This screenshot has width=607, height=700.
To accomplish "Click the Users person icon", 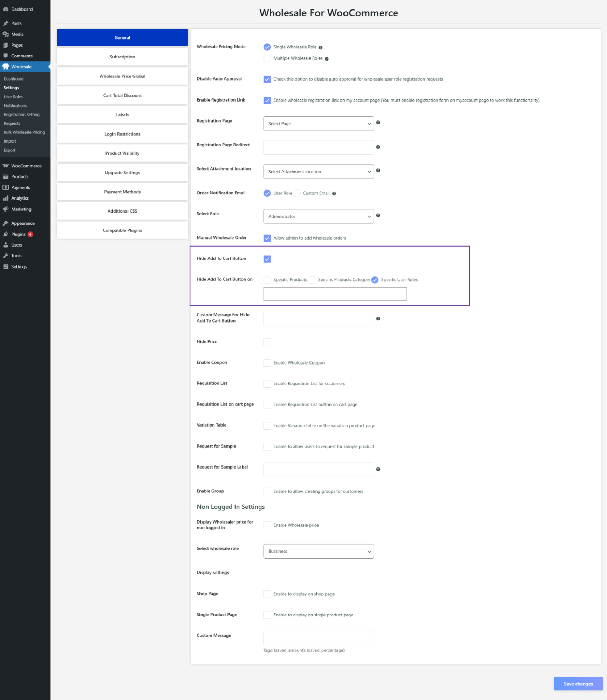I will coord(6,245).
